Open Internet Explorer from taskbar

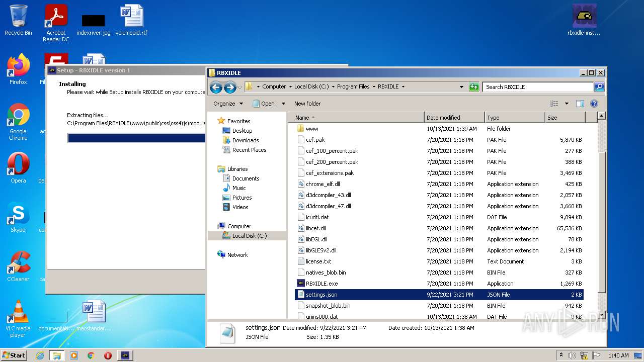(40, 355)
